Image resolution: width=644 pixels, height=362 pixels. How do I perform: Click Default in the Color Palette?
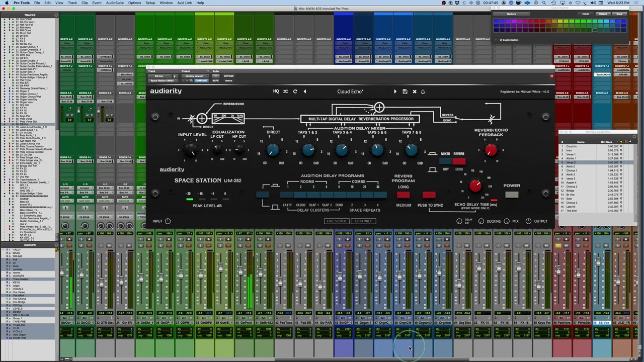point(603,14)
